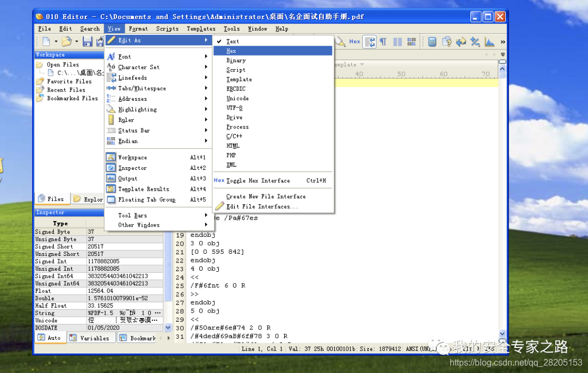The image size is (588, 373).
Task: Select the checked Text edit-as option
Action: coord(273,41)
